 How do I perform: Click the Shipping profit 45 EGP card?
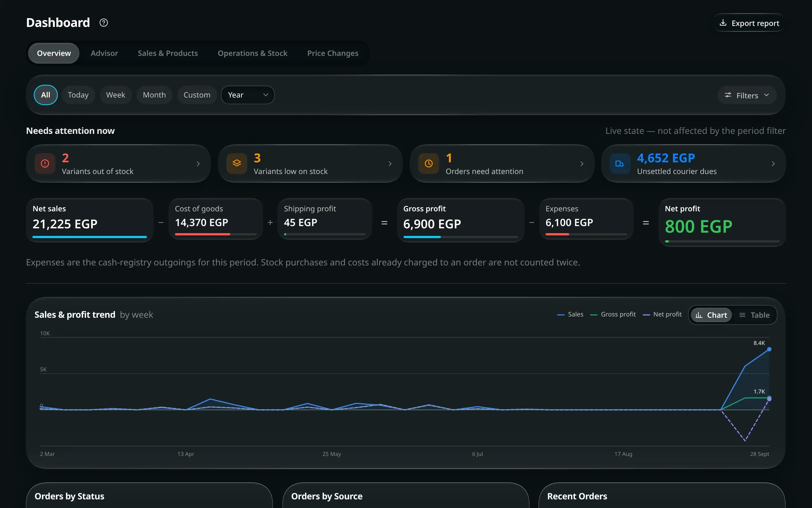325,219
